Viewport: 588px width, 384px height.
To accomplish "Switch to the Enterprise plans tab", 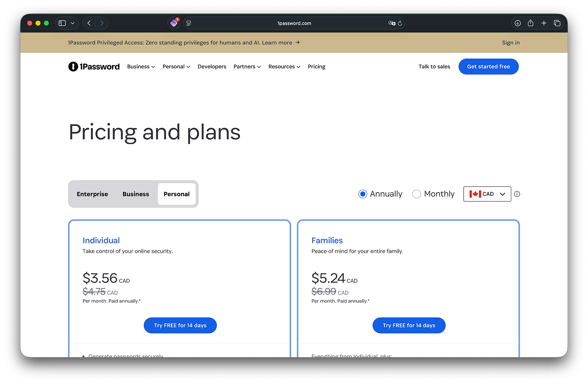I will [92, 194].
